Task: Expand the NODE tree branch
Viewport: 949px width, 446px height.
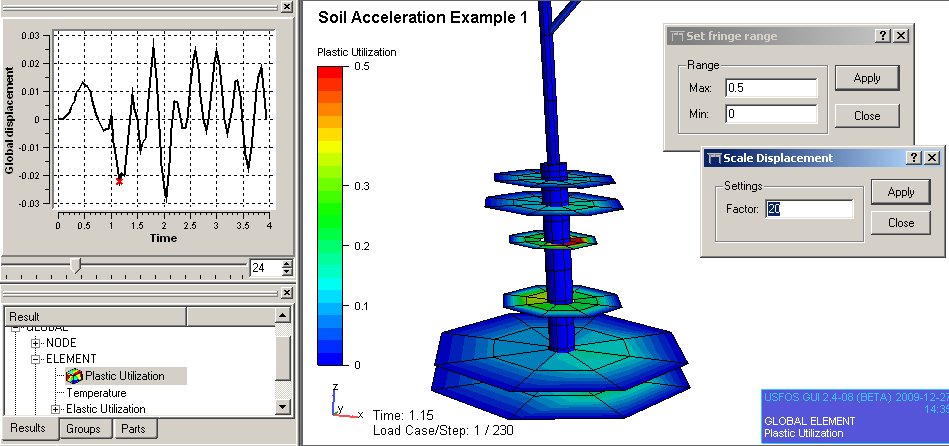Action: click(37, 343)
